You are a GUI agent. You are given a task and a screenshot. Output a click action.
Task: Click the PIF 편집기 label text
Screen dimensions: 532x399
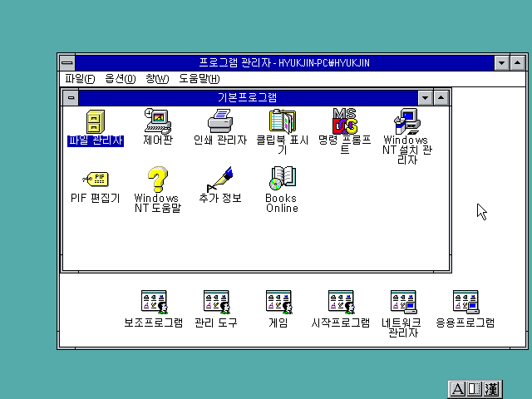pos(96,198)
